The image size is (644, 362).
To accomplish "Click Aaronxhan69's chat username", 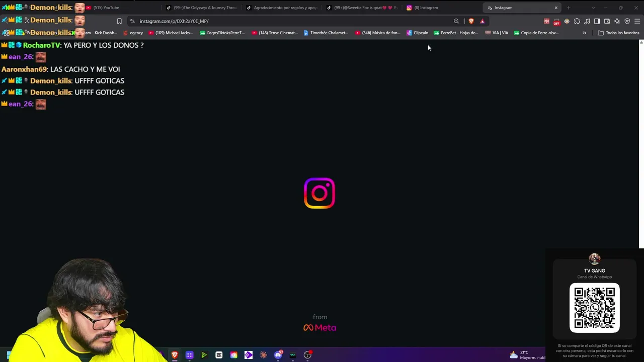I will (x=24, y=69).
